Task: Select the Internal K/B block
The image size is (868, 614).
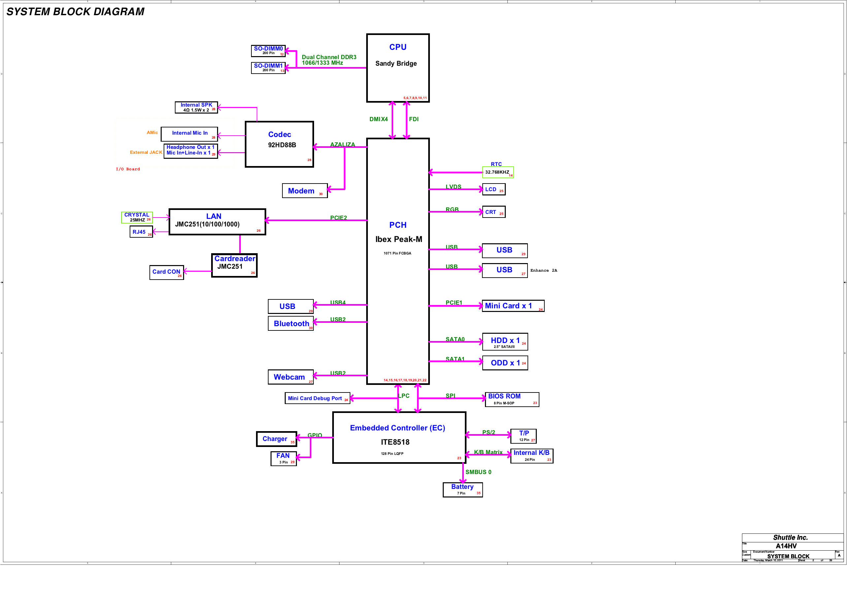Action: click(x=531, y=456)
